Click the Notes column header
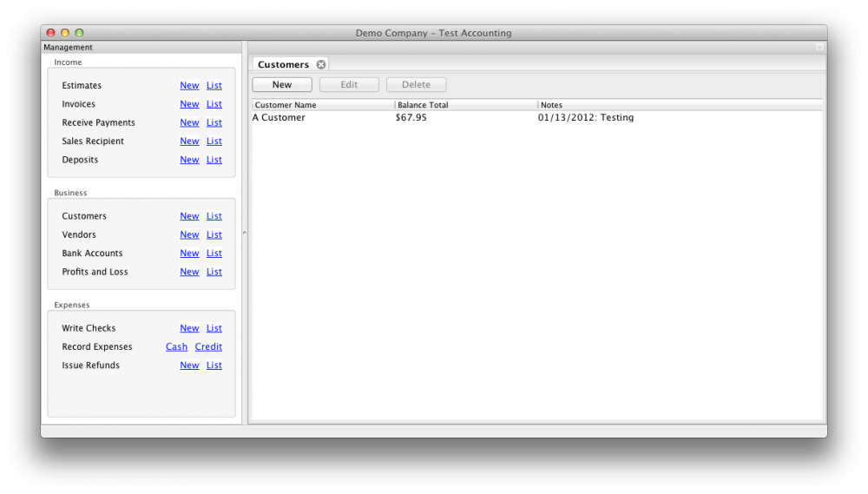Viewport: 868px width, 494px height. (680, 105)
